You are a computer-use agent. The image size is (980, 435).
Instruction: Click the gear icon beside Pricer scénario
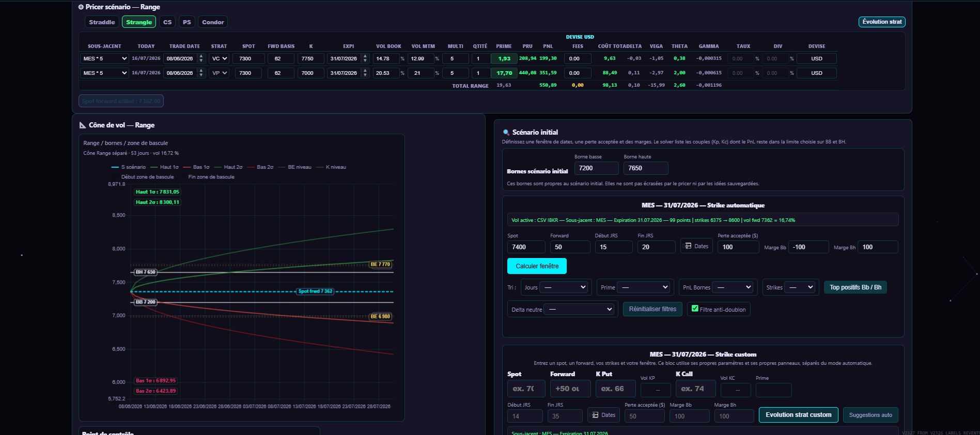(81, 7)
